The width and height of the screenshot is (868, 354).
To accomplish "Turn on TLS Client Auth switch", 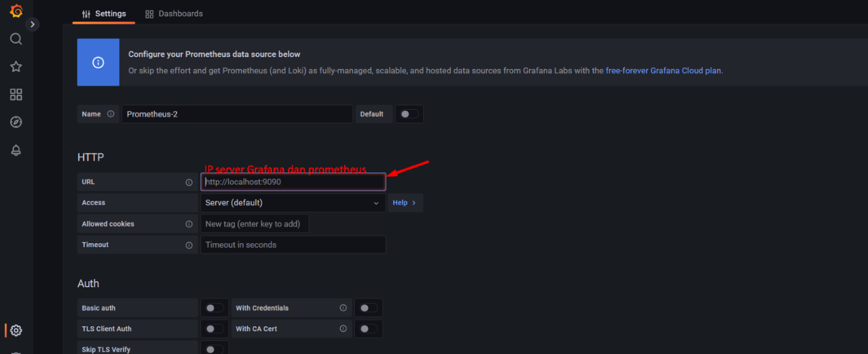I will pos(214,329).
